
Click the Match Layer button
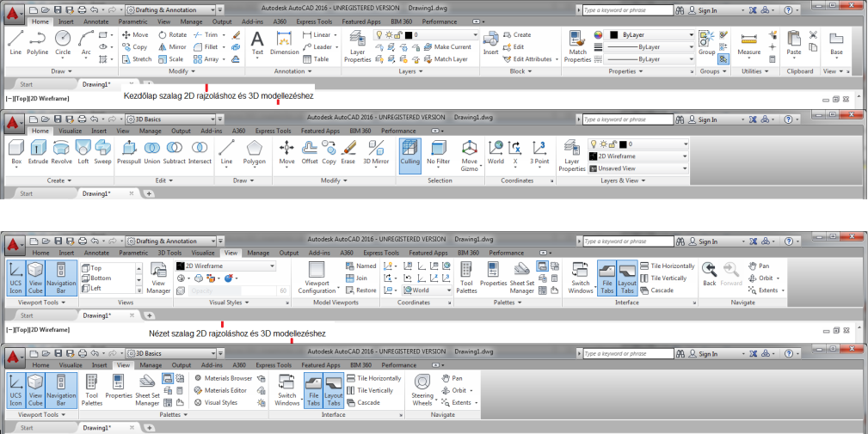pos(446,59)
